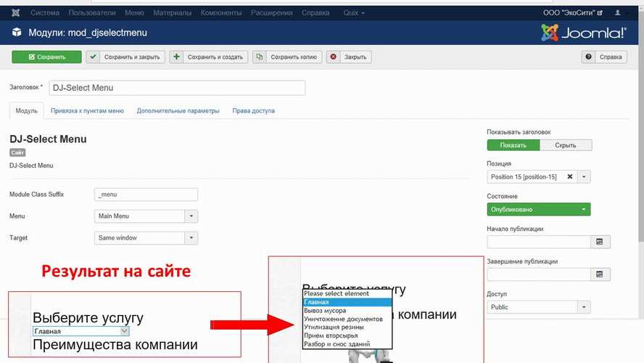This screenshot has height=363, width=644.
Task: Click the Справка help button
Action: 603,57
